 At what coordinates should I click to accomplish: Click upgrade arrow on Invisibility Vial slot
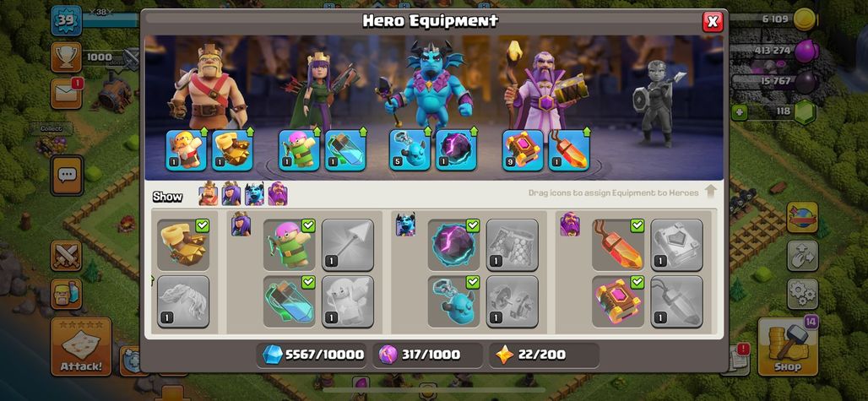[x=363, y=132]
